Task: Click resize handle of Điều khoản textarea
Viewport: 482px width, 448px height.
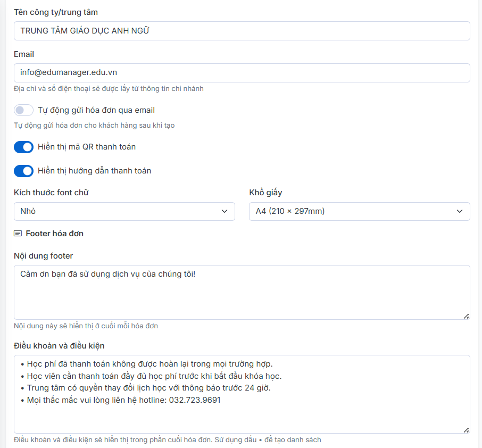Action: [x=466, y=429]
